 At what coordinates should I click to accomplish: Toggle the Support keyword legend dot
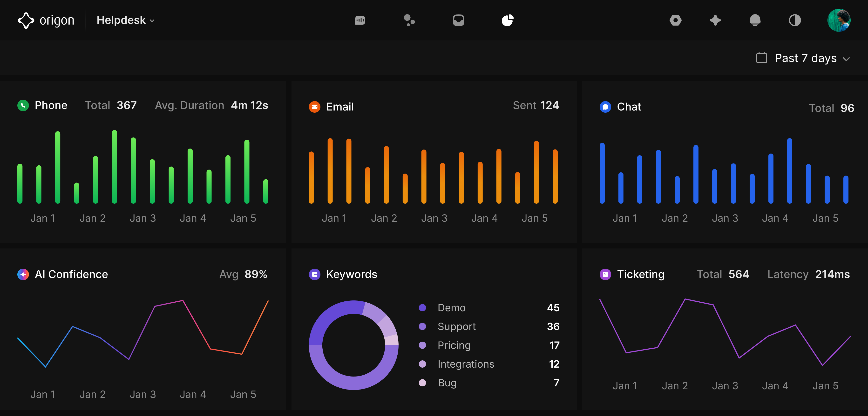(x=422, y=326)
